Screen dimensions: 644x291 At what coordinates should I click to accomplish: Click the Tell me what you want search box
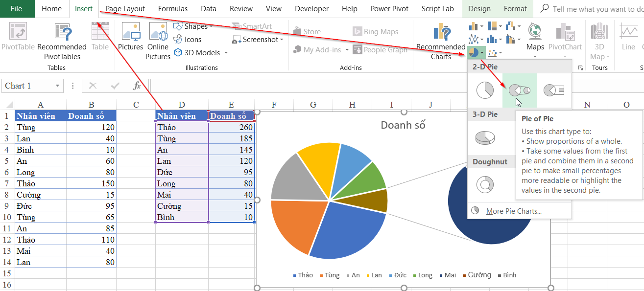[593, 9]
